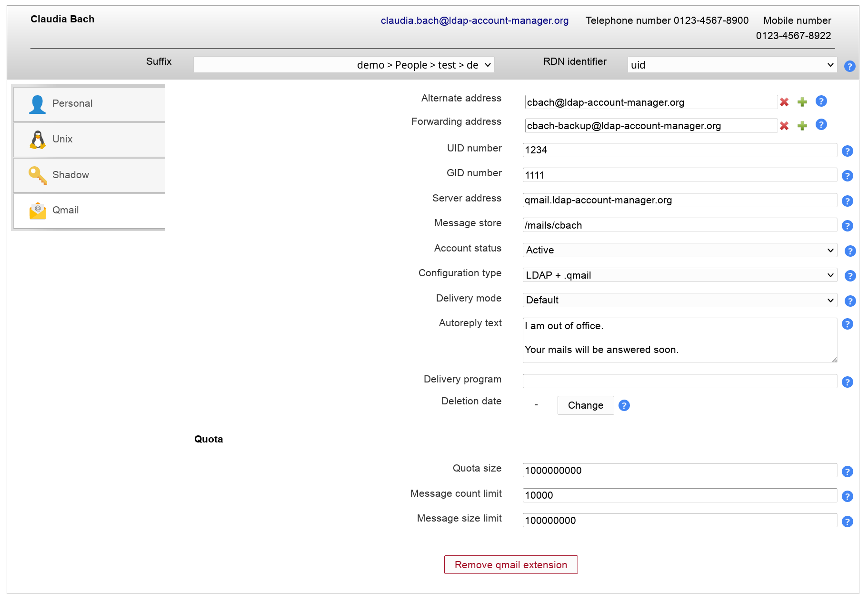The width and height of the screenshot is (868, 603).
Task: Click into the Delivery program field
Action: pyautogui.click(x=679, y=381)
